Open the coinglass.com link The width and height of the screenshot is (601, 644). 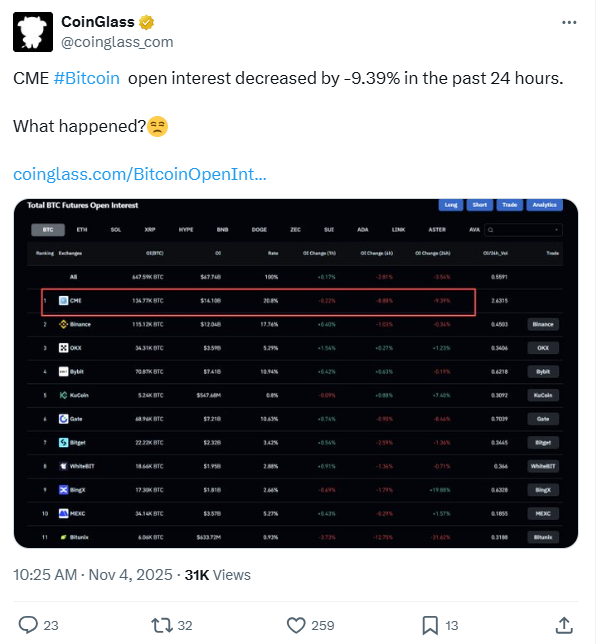point(139,174)
